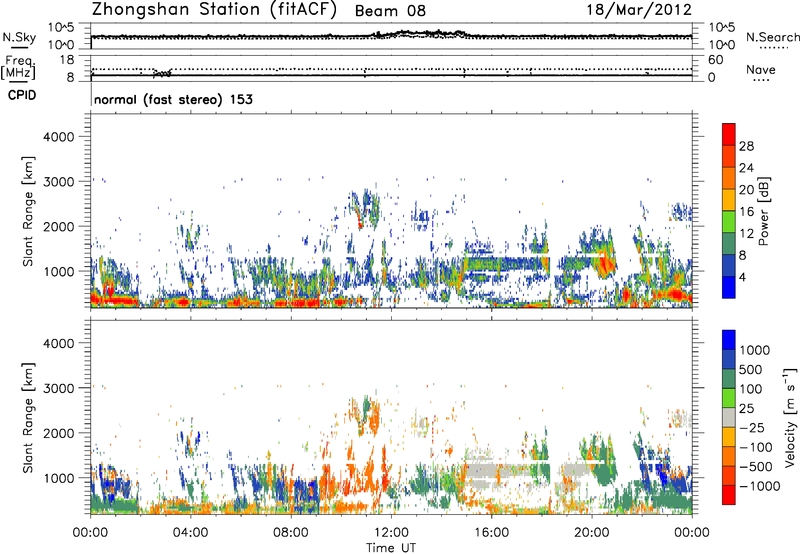Click the text 'normal (fast stereo) 153'
Screen dimensions: 800x554
click(x=173, y=99)
